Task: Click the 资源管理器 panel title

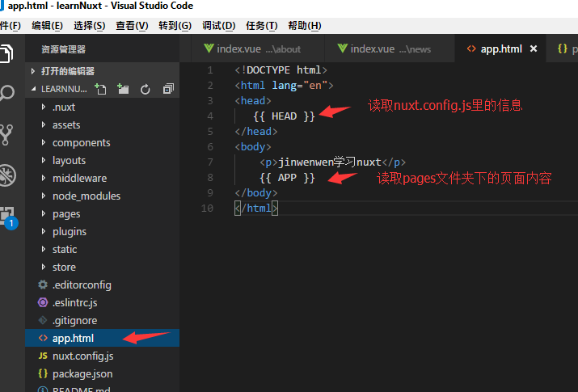Action: [63, 49]
